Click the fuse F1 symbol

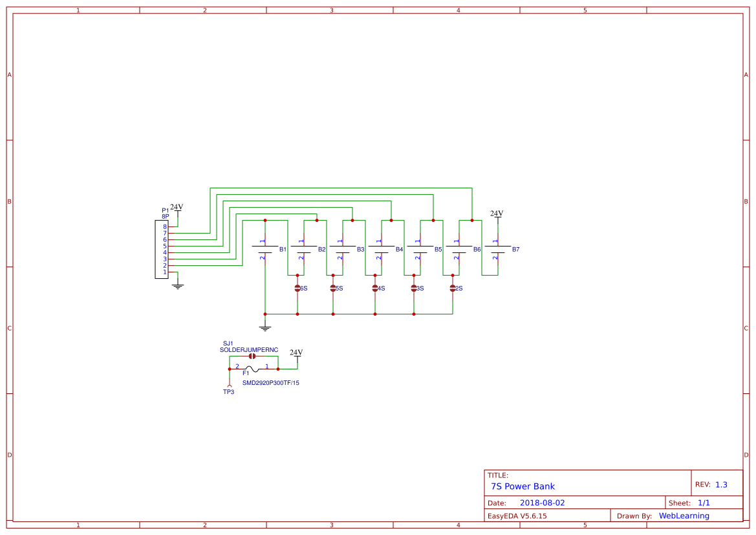[252, 367]
